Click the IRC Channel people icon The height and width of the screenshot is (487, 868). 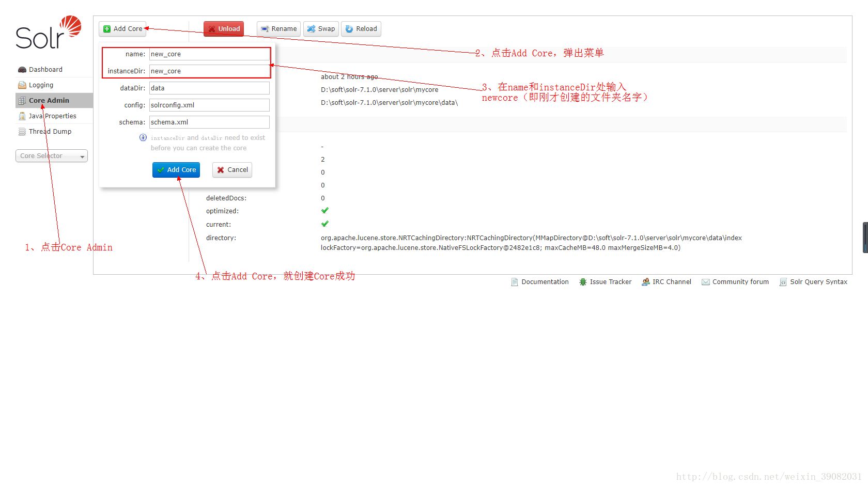click(x=645, y=282)
